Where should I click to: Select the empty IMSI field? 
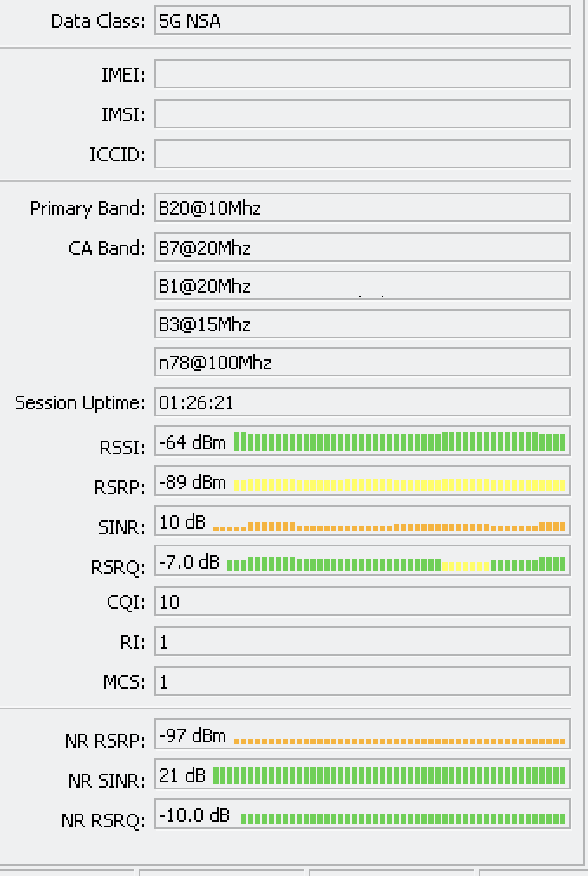(x=362, y=114)
